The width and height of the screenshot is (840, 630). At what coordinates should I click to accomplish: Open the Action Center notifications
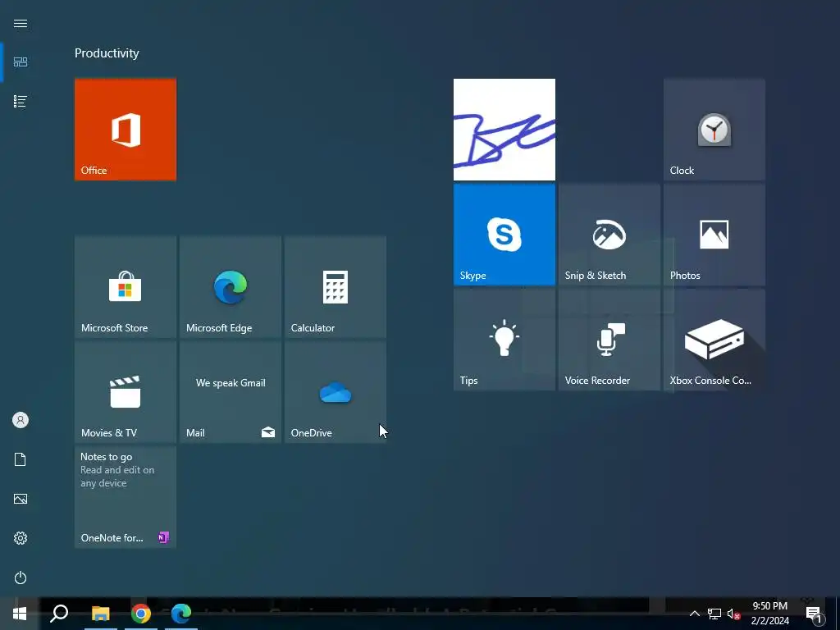click(814, 614)
